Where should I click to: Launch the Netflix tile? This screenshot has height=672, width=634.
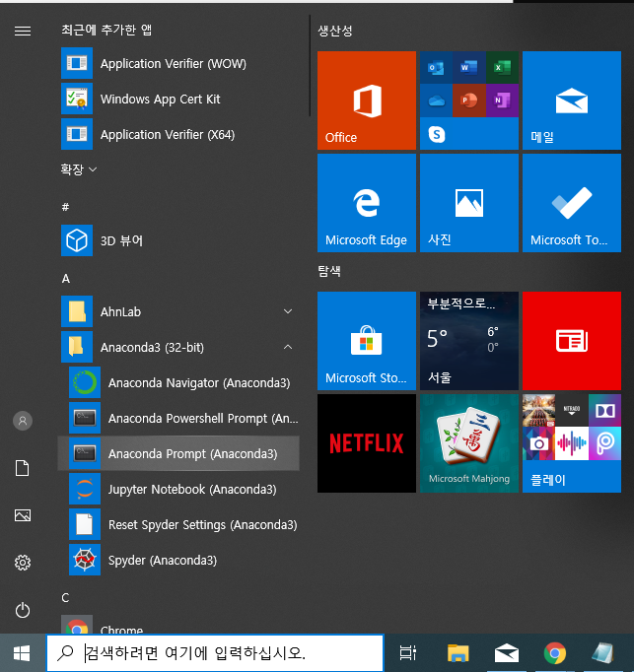click(367, 443)
